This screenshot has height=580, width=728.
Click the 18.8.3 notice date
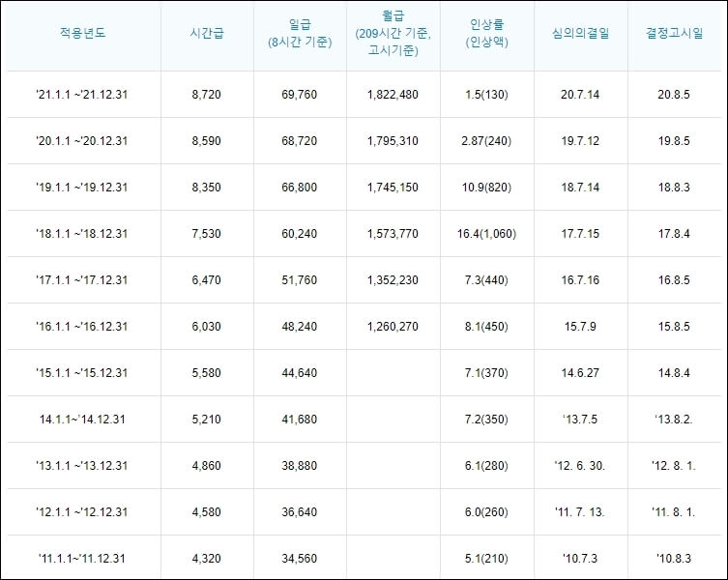[x=674, y=188]
